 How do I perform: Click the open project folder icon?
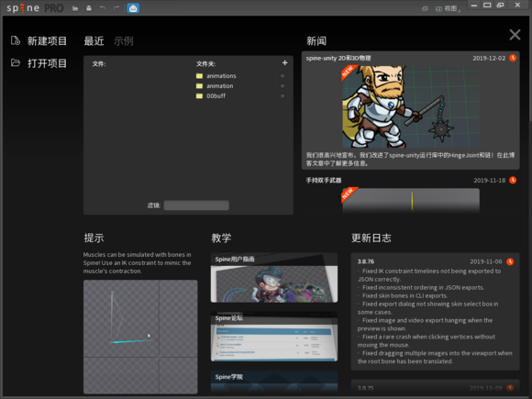tap(16, 62)
